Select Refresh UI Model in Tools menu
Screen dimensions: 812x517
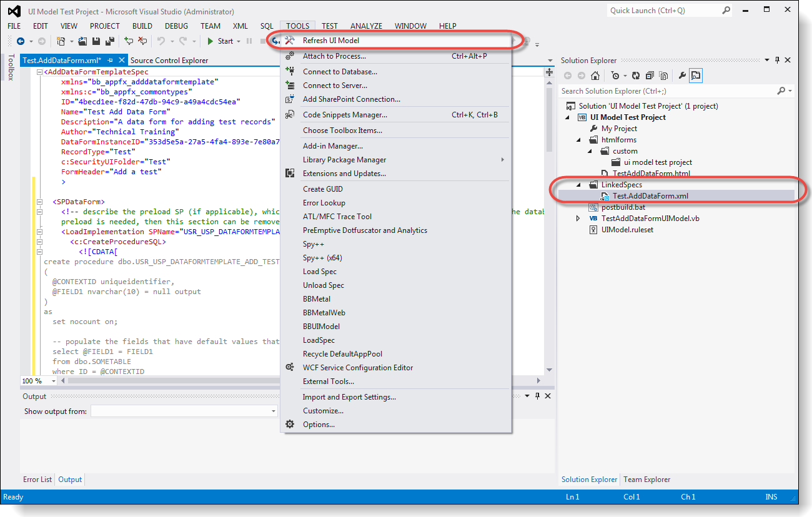[x=396, y=41]
